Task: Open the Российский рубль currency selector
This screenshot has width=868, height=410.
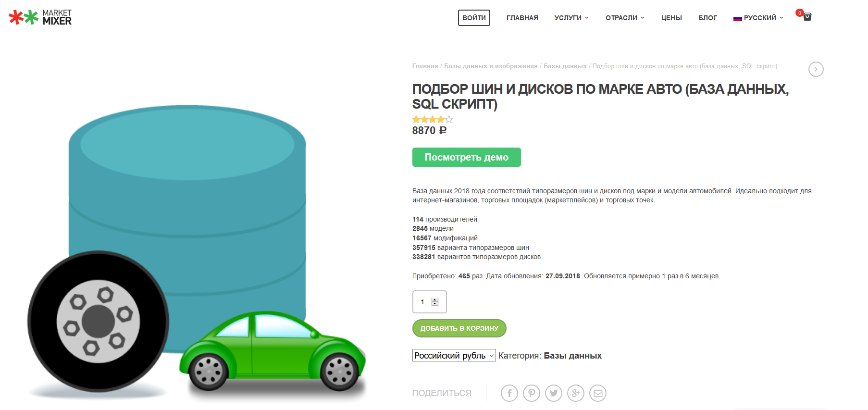Action: 454,356
